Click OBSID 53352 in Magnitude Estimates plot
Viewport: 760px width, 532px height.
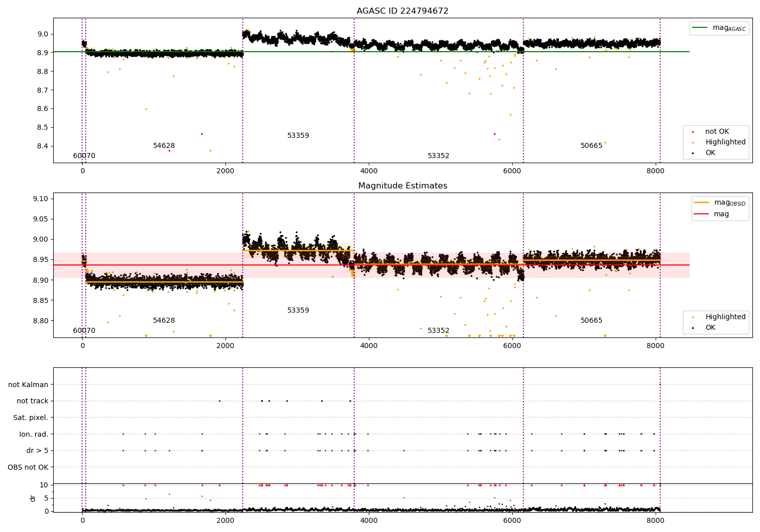tap(438, 331)
